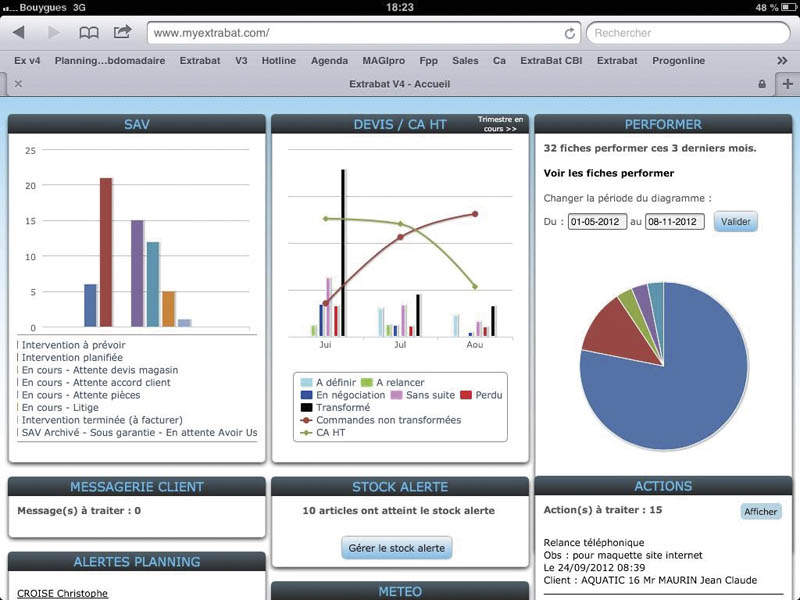Open a new tab with plus icon
Screen dimensions: 800x600
click(x=787, y=84)
